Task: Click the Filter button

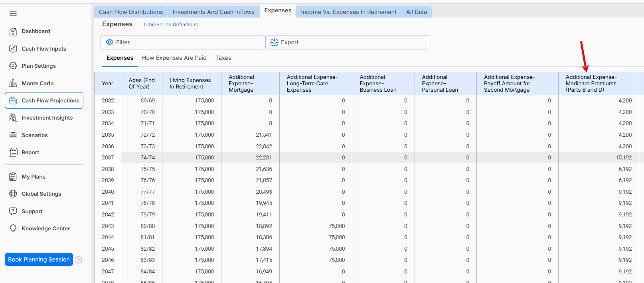Action: point(182,42)
